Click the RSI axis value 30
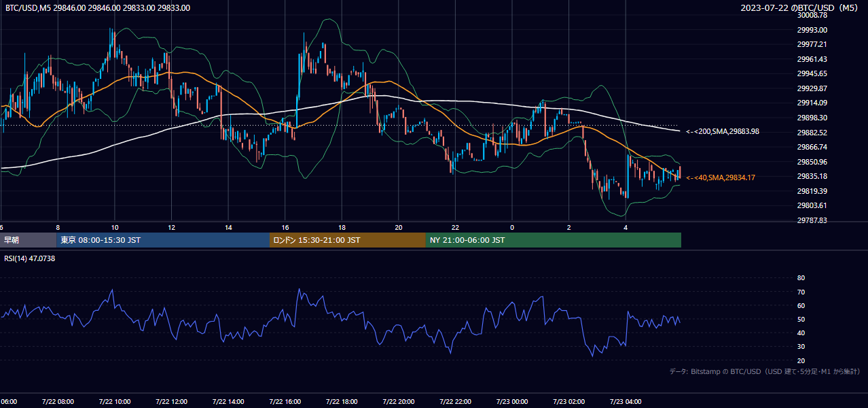Screen dimensions: 868x408 pyautogui.click(x=801, y=347)
